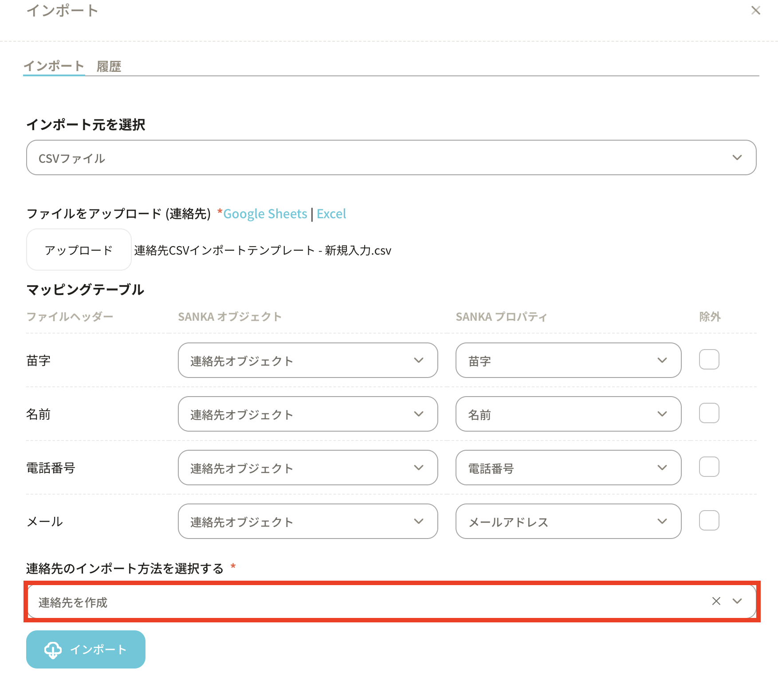Enable exclude checkbox for 電話番号 row

click(709, 467)
